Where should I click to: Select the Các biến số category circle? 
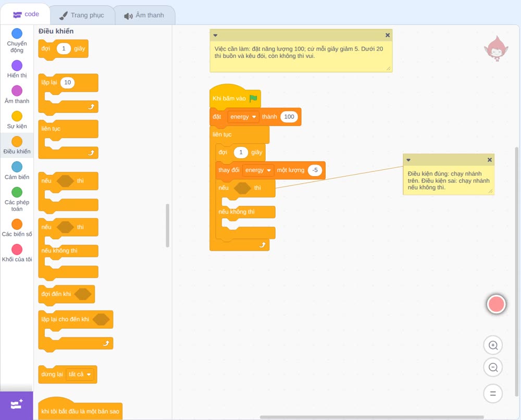click(17, 224)
